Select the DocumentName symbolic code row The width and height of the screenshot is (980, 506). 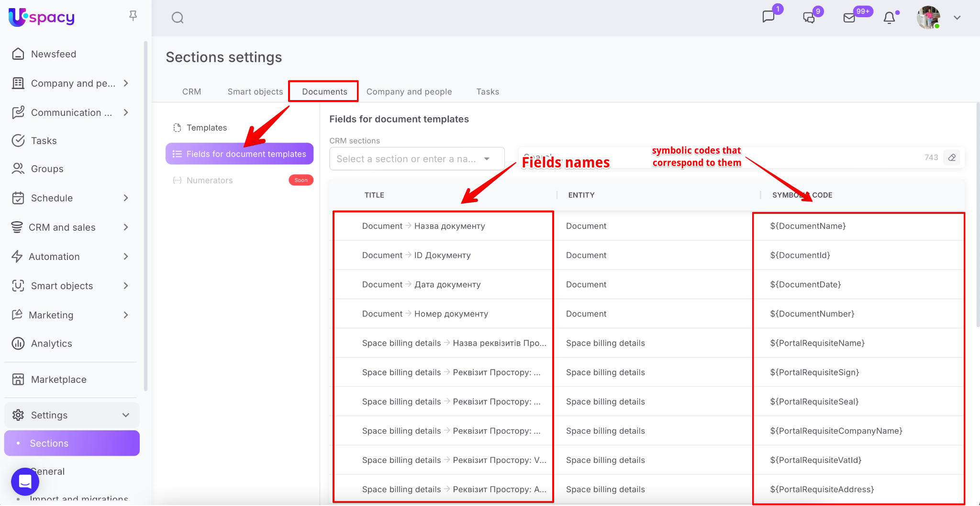click(x=808, y=226)
